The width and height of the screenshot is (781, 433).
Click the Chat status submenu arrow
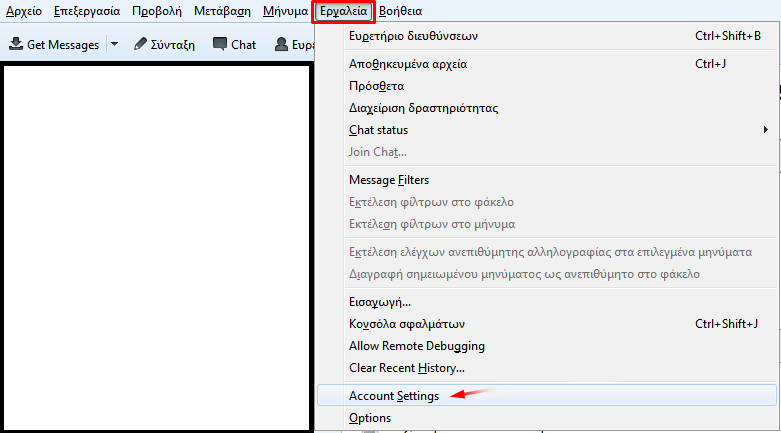[x=766, y=130]
